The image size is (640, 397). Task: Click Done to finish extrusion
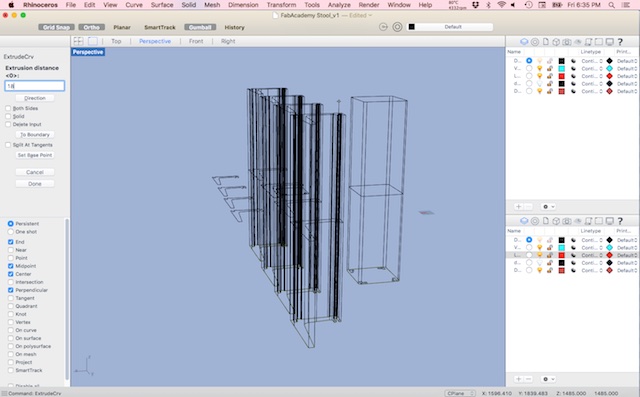point(35,184)
